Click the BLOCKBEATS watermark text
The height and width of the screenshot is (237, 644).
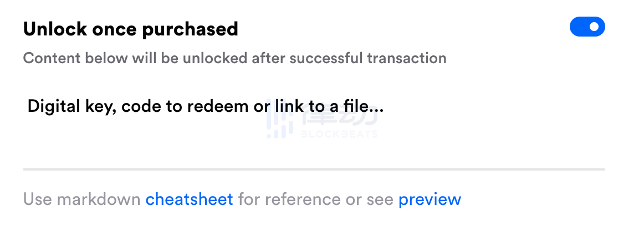click(x=339, y=133)
